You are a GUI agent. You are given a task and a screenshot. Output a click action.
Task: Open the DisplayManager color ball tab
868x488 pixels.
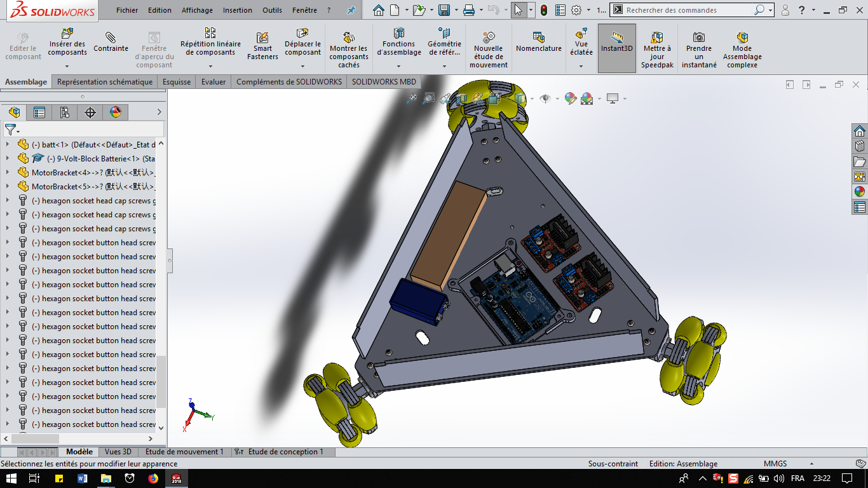tap(116, 112)
